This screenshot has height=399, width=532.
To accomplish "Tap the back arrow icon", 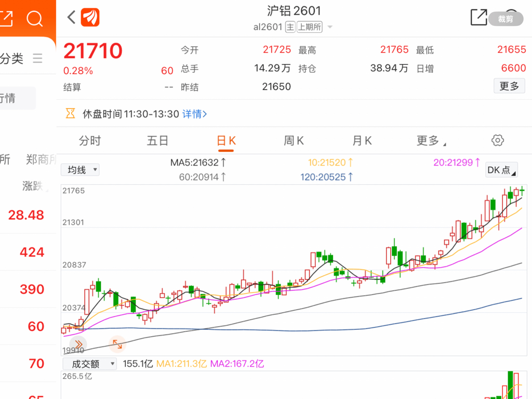I will click(x=72, y=17).
